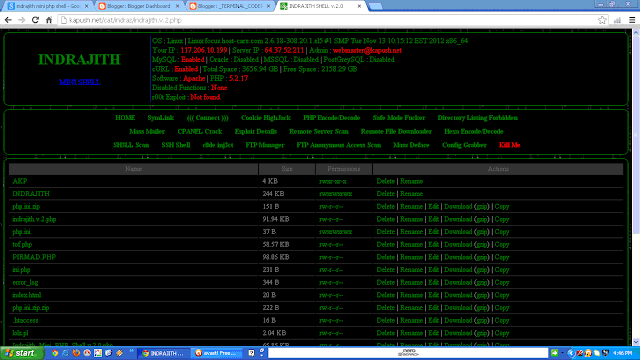Open PHP Encode/Decode menu item
Viewport: 640px width, 360px height.
coord(331,118)
